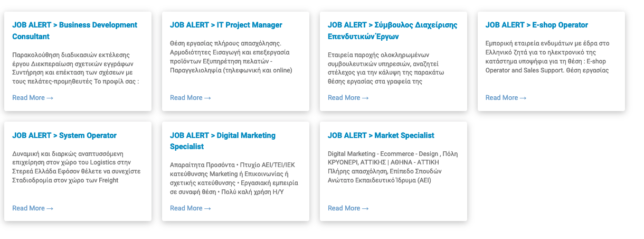Click Read More on Market Specialist card

[x=348, y=208]
